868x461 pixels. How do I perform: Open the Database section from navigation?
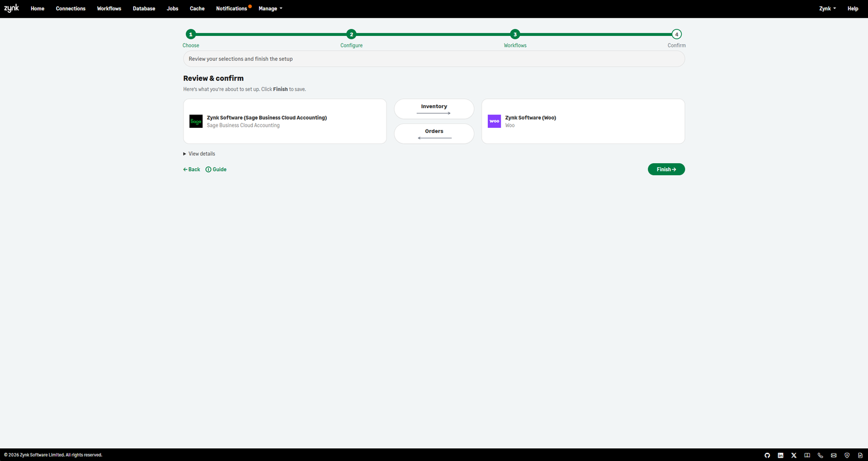[x=144, y=8]
